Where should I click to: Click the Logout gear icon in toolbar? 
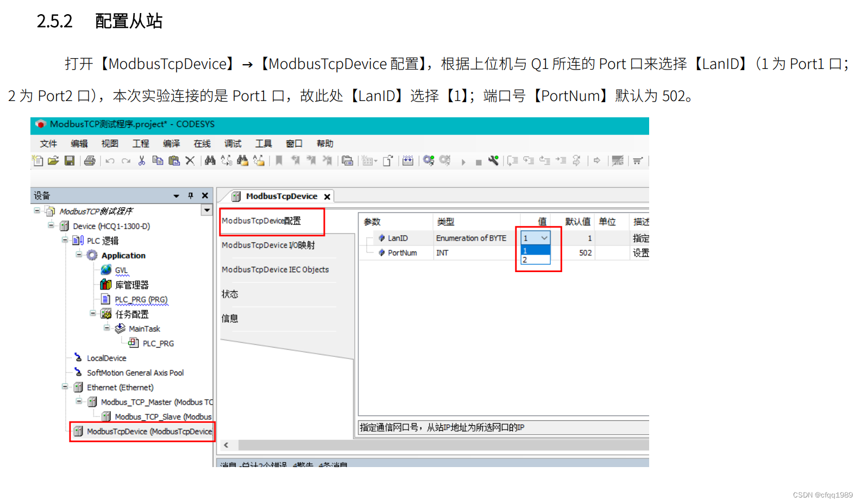coord(445,160)
